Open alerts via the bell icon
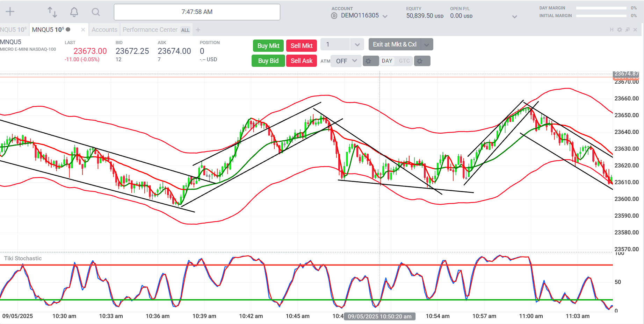The width and height of the screenshot is (644, 324). (x=74, y=12)
